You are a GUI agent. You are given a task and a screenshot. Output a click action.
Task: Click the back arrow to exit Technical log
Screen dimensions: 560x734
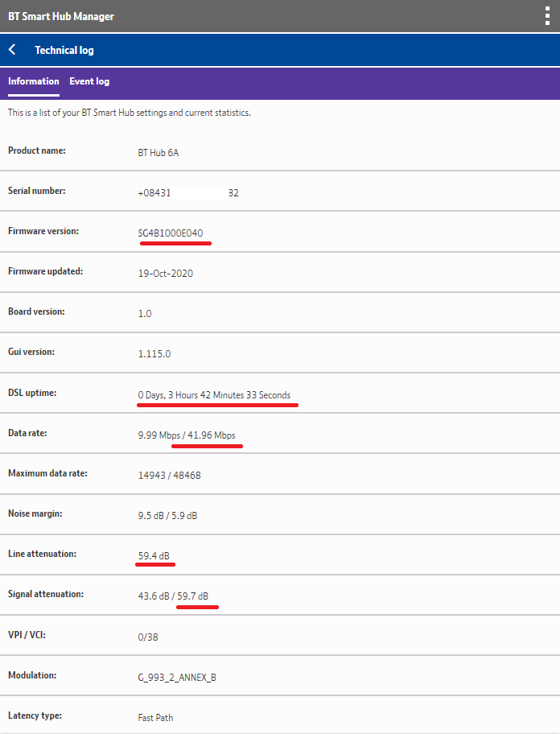point(11,49)
